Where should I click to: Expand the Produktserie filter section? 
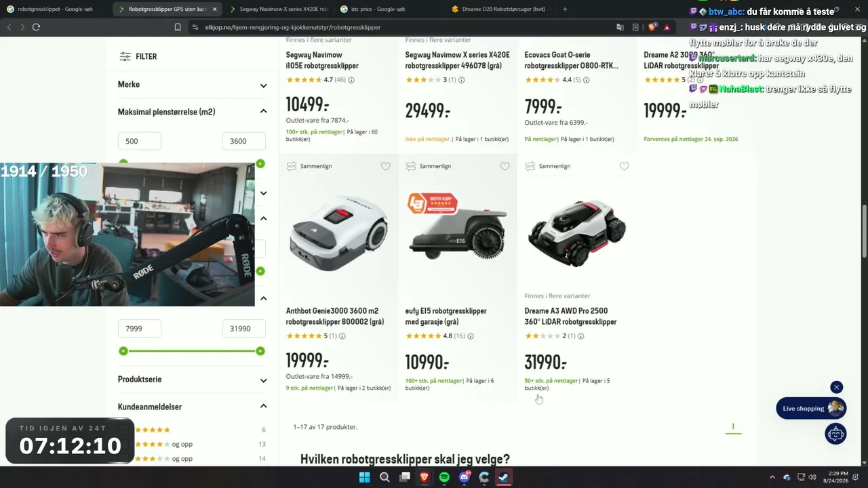[193, 380]
